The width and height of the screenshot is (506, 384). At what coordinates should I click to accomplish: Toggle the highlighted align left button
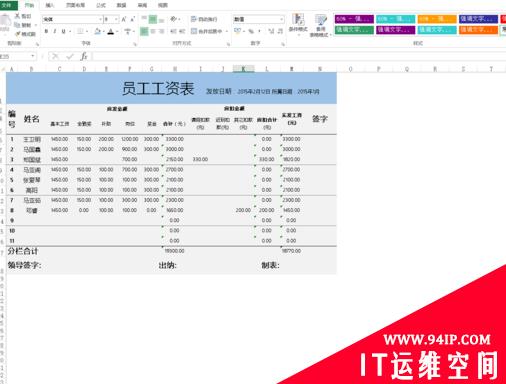click(144, 31)
